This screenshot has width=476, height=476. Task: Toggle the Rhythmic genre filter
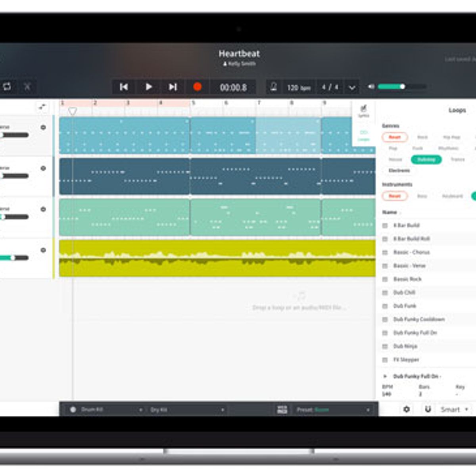click(448, 148)
